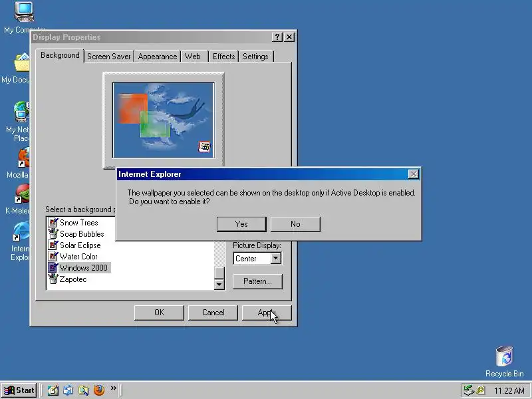Click the Snow Trees wallpaper icon
532x399 pixels.
pos(53,223)
